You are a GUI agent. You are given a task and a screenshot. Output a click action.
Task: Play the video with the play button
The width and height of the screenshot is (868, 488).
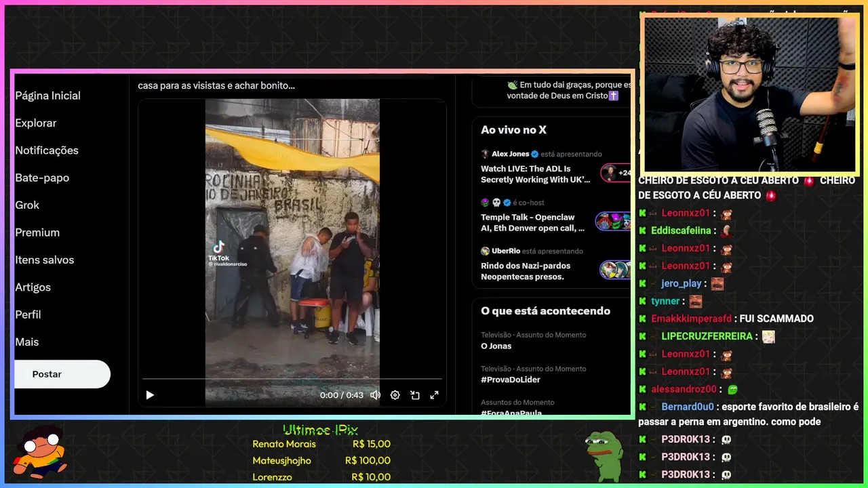(x=150, y=395)
